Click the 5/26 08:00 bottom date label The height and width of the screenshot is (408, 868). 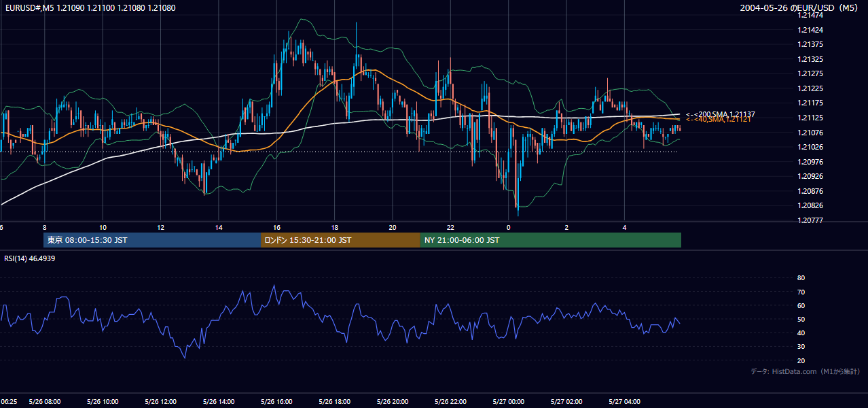[45, 401]
